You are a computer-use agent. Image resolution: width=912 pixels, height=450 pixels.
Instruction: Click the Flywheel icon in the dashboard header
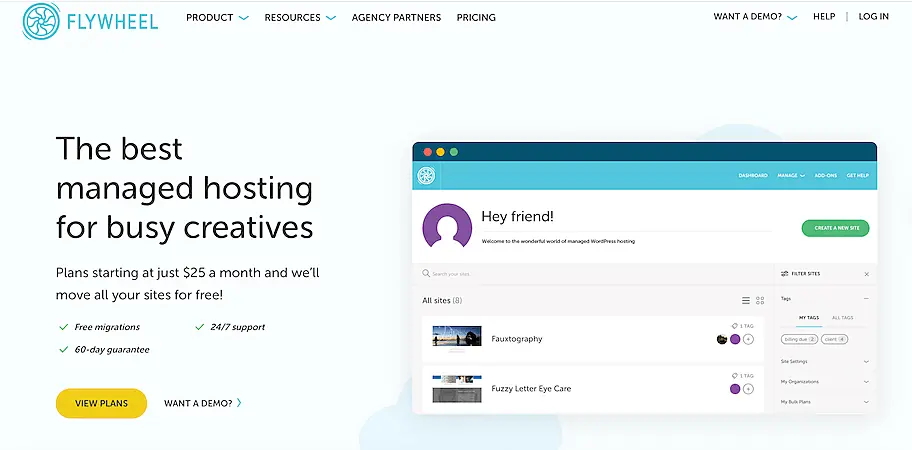(426, 175)
